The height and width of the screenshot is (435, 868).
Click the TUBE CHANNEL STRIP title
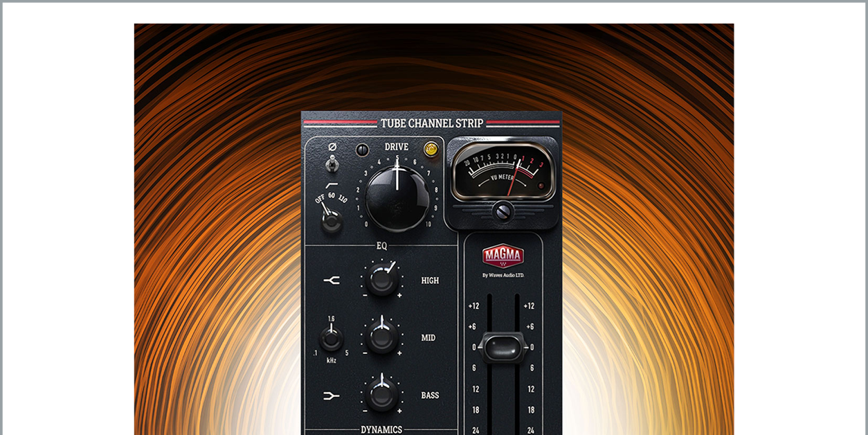pos(431,123)
